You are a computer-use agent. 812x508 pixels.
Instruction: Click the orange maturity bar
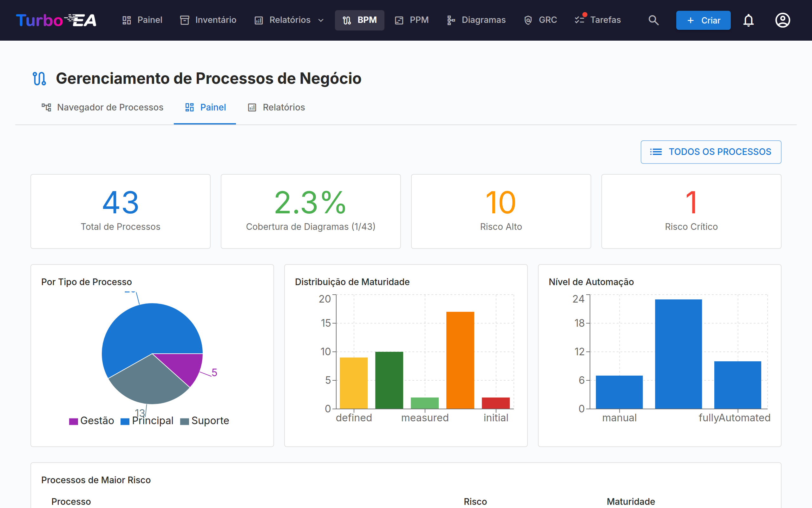pos(460,360)
